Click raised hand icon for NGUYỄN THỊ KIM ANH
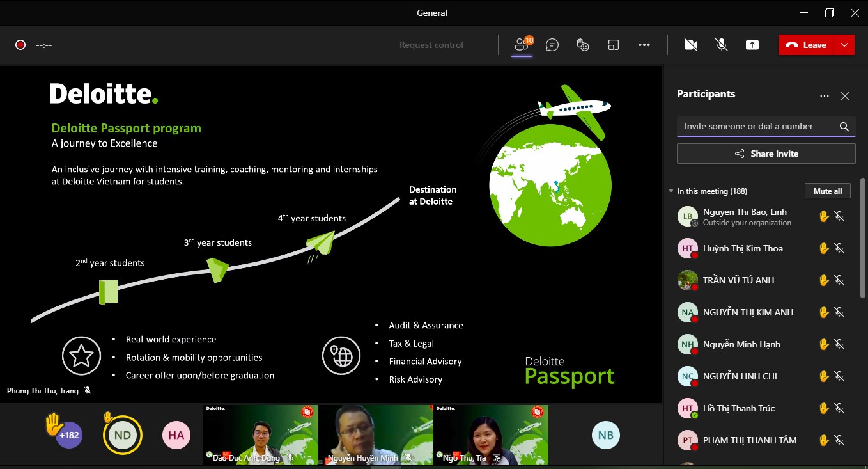The image size is (868, 469). click(824, 312)
